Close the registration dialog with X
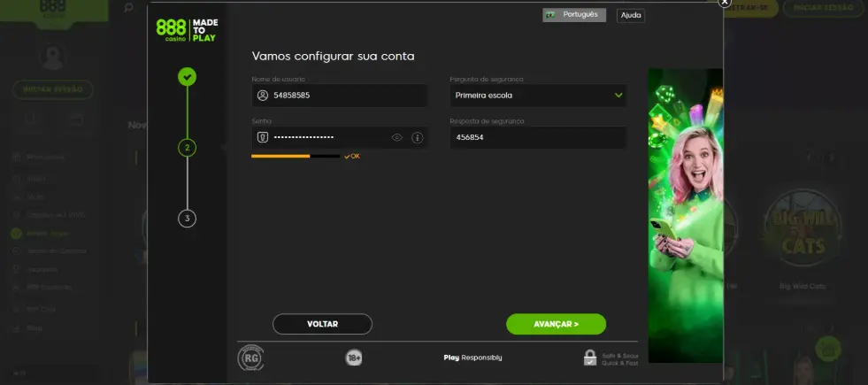The width and height of the screenshot is (868, 385). point(725,3)
